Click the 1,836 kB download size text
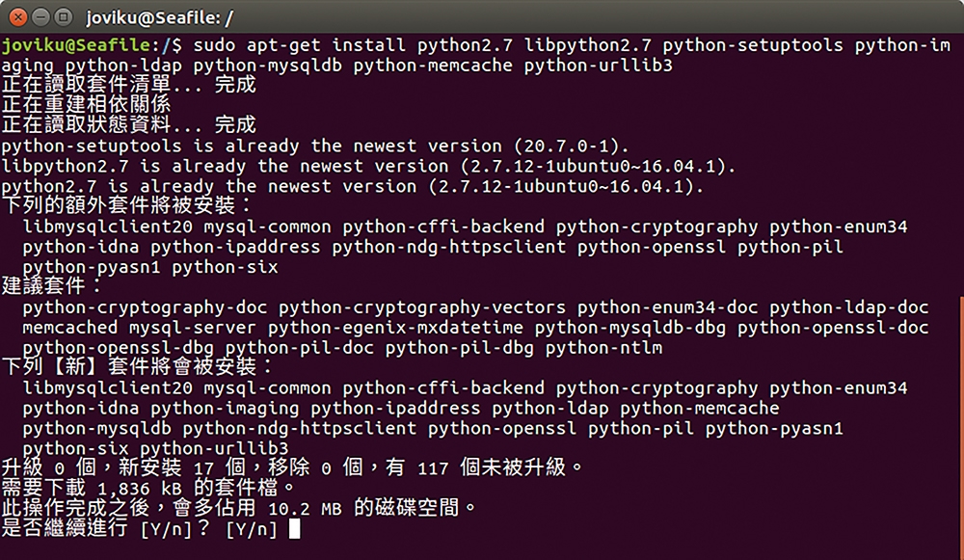Image resolution: width=964 pixels, height=560 pixels. coord(140,489)
